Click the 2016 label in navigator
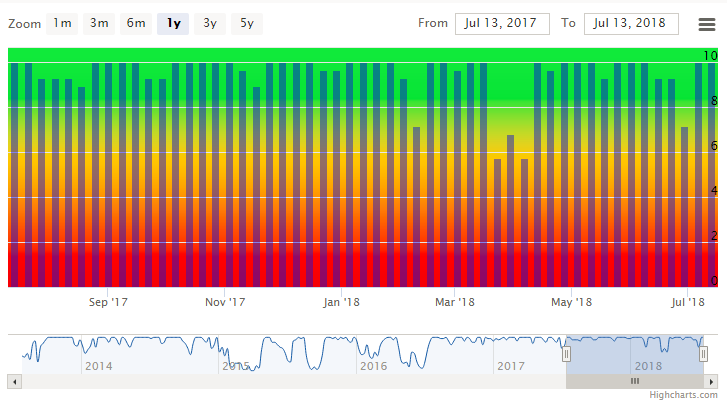This screenshot has width=727, height=408. [374, 366]
